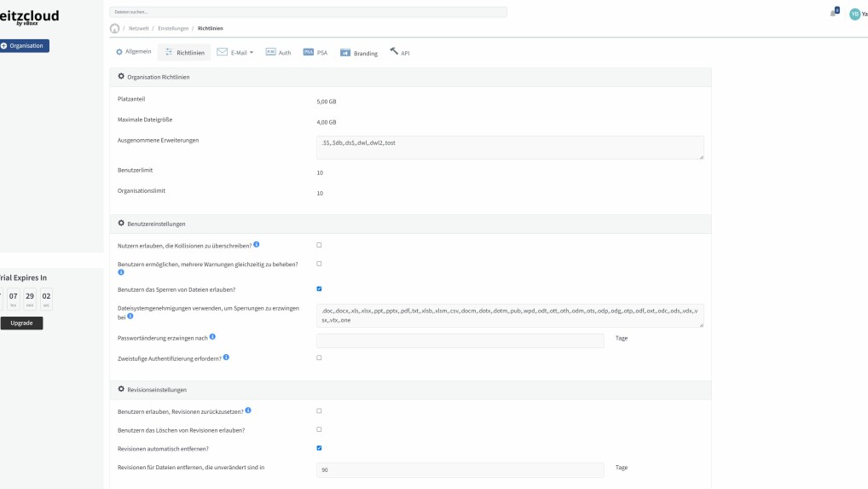Open the Organisation sidebar button
This screenshot has height=489, width=868.
coord(24,46)
